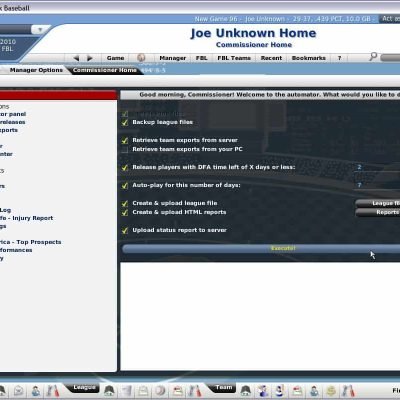Screen dimensions: 400x400
Task: Toggle the Backup league files checkbox
Action: [125, 122]
